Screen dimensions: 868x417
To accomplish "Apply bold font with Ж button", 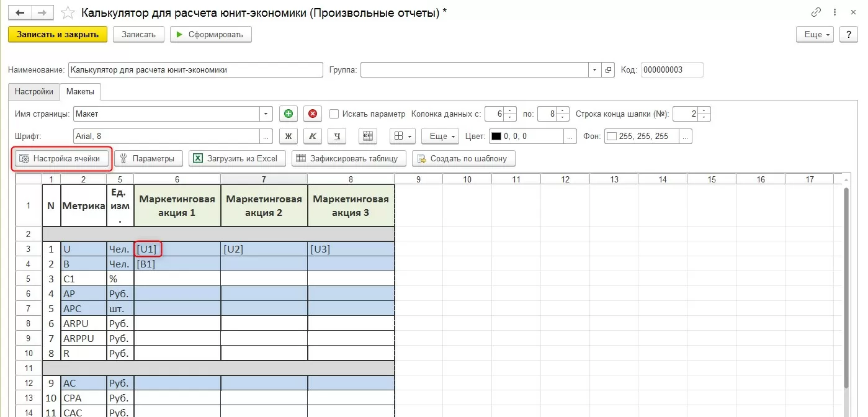I will [288, 136].
